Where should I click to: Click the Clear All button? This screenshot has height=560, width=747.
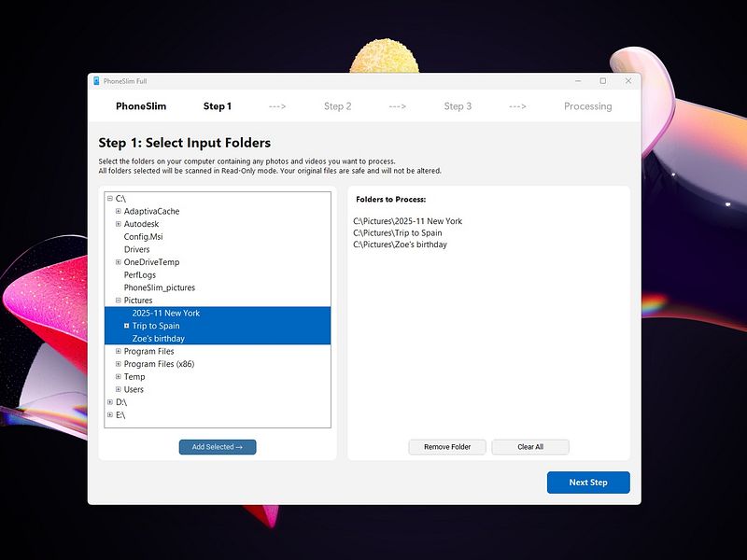[x=530, y=447]
